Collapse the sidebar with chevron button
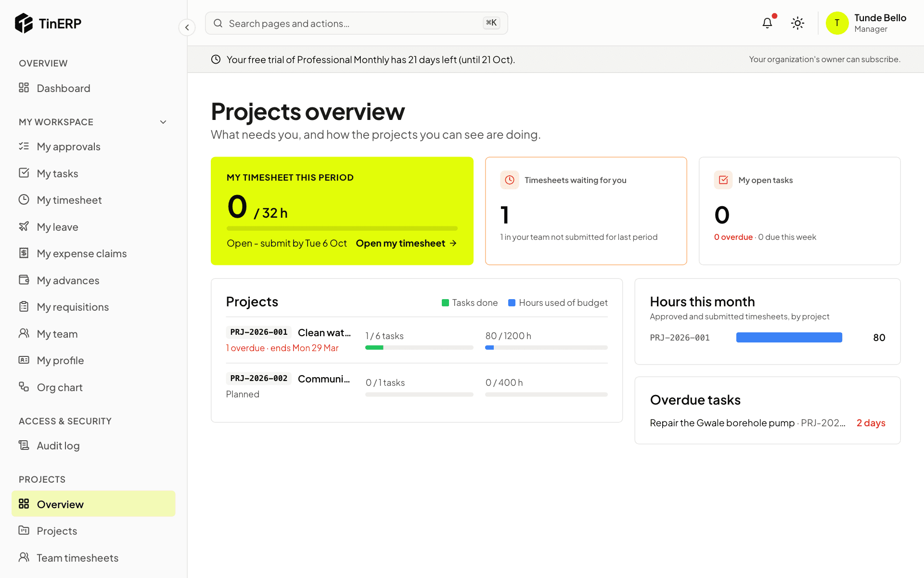 (x=187, y=27)
